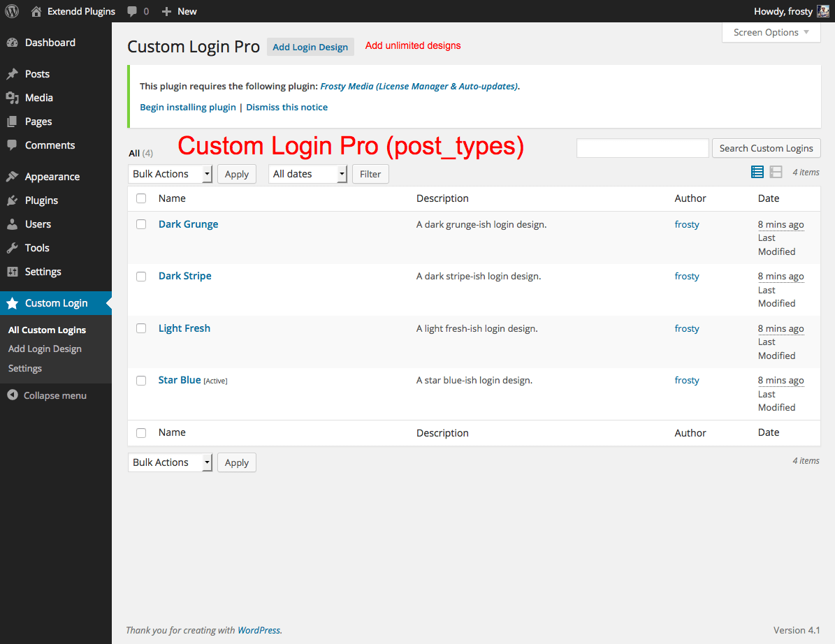835x644 pixels.
Task: Click the Plugins plug icon
Action: click(13, 200)
